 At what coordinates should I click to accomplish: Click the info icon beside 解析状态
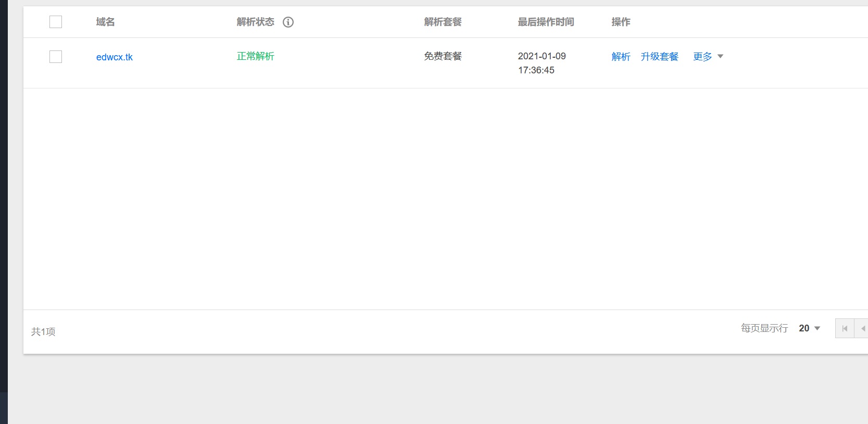pyautogui.click(x=288, y=22)
